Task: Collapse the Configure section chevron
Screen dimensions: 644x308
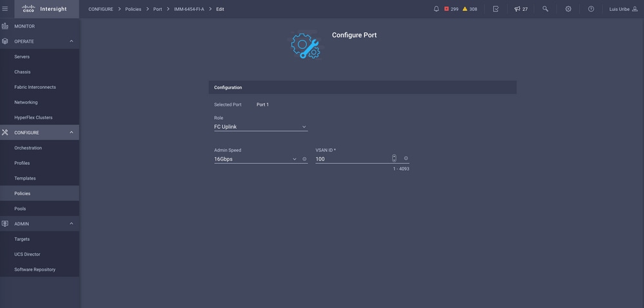Action: (71, 132)
